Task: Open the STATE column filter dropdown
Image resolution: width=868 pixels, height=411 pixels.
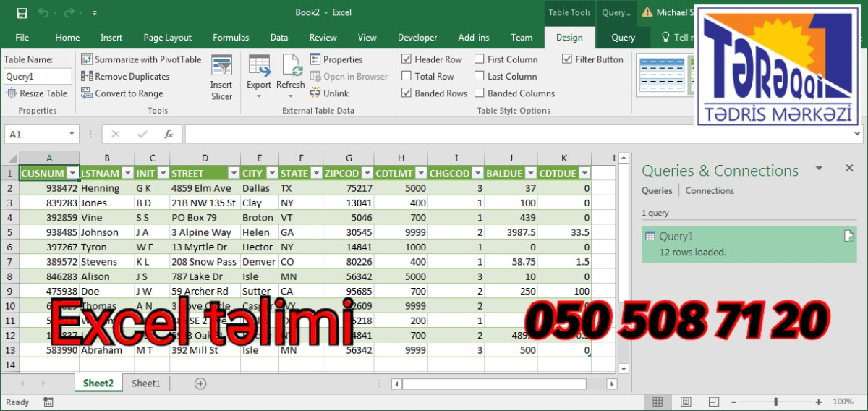Action: (x=316, y=174)
